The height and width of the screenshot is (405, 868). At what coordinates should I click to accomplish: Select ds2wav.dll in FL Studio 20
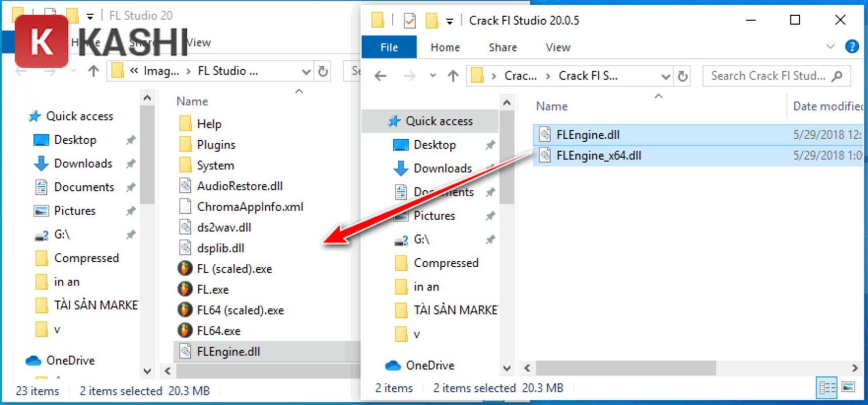pos(224,227)
